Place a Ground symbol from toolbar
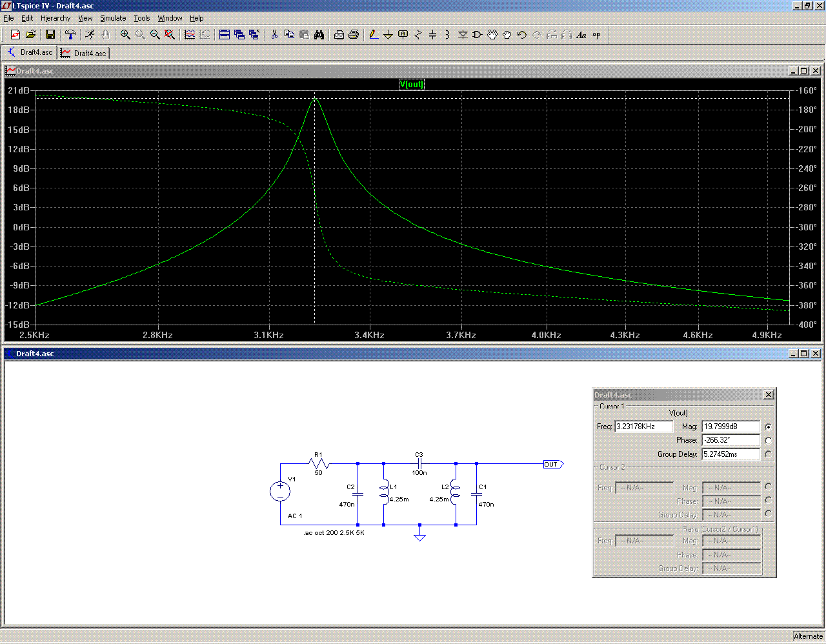Viewport: 826px width, 644px height. (388, 35)
